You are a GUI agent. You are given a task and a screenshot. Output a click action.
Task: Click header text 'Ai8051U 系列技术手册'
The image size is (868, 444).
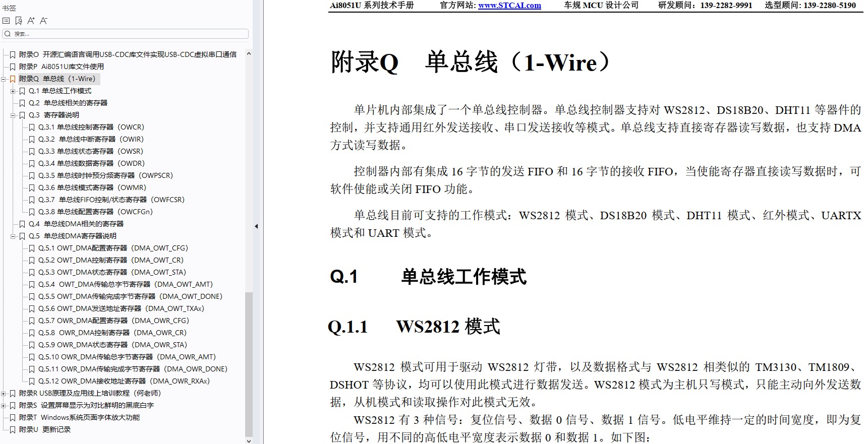click(x=372, y=5)
